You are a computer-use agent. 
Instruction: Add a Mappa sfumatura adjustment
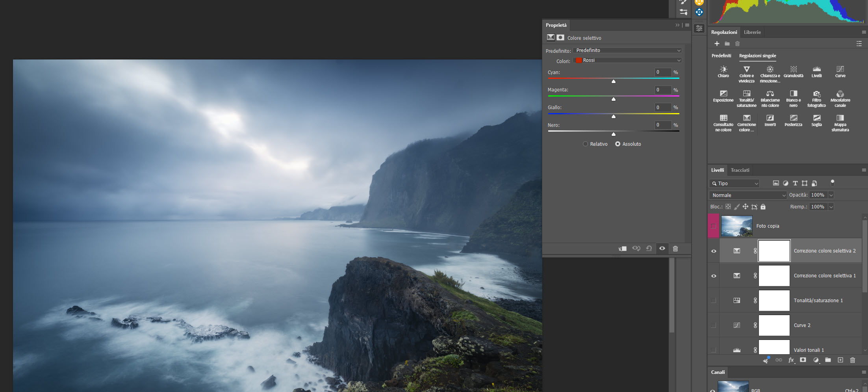click(x=840, y=123)
